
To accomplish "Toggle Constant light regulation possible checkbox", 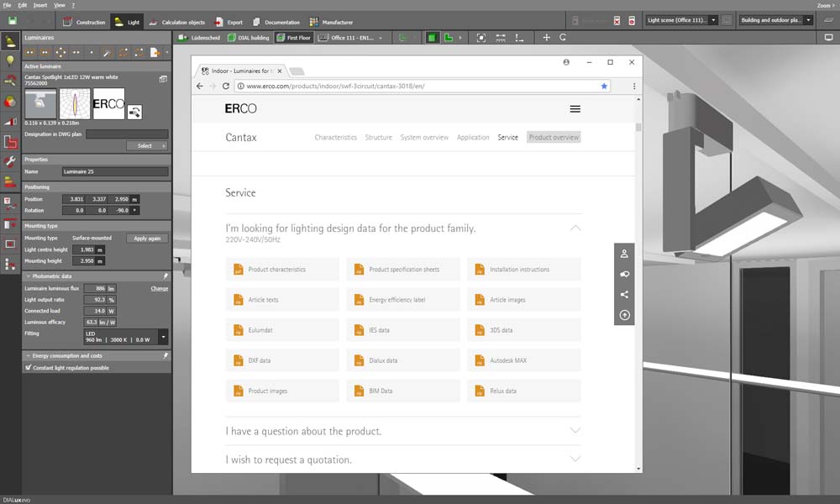I will coord(29,368).
